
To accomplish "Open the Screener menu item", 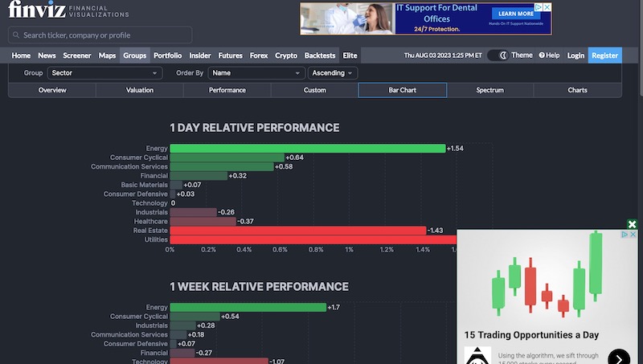I will (x=76, y=55).
